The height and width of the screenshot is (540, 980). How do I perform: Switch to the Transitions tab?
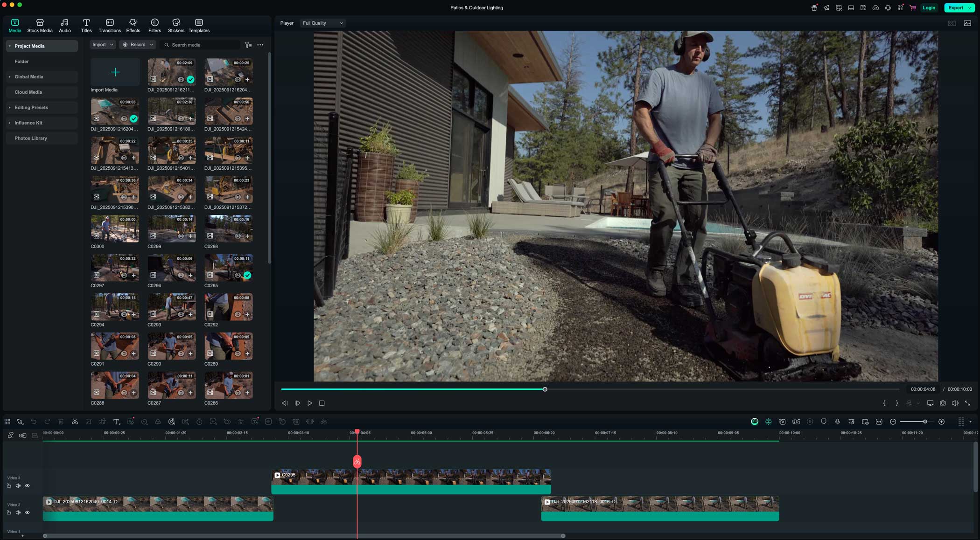tap(110, 26)
